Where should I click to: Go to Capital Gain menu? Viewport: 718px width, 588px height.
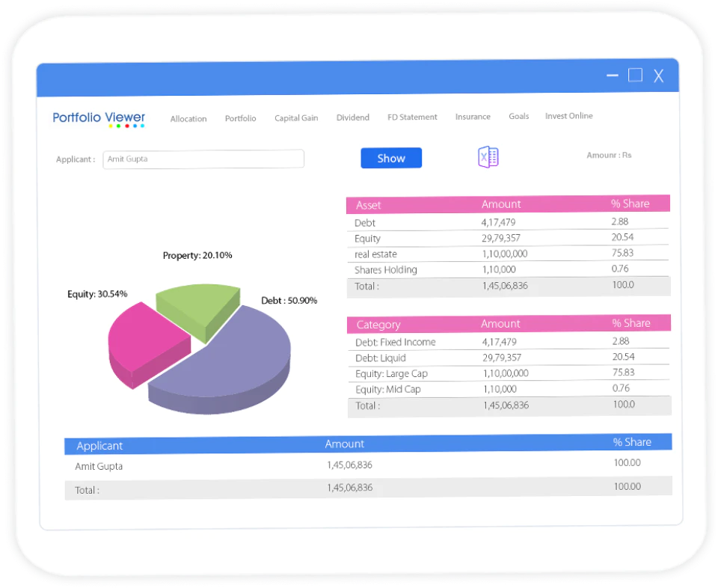click(x=296, y=117)
